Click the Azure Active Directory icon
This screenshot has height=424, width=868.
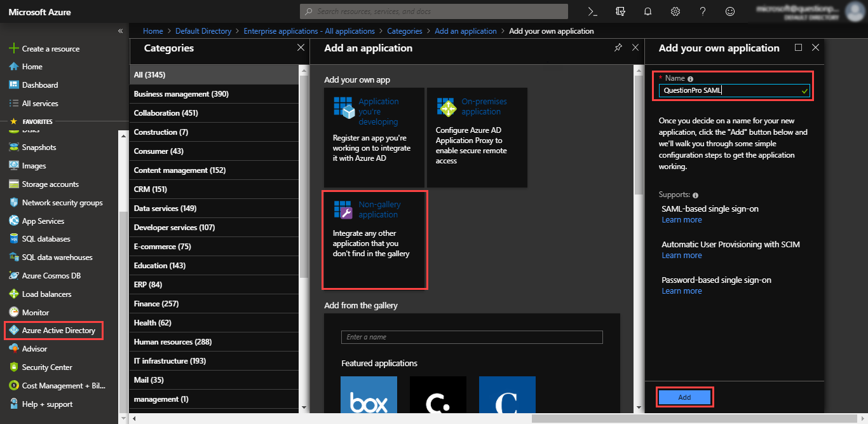click(14, 331)
